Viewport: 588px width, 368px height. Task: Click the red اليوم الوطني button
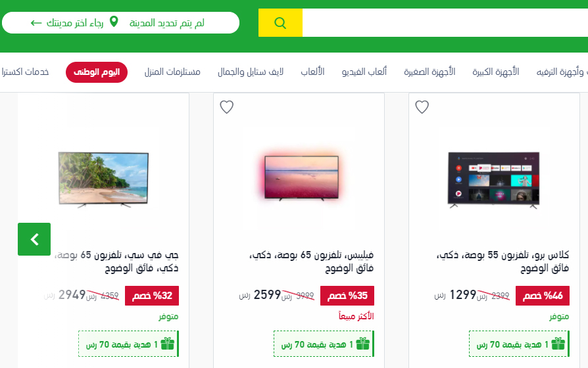97,72
